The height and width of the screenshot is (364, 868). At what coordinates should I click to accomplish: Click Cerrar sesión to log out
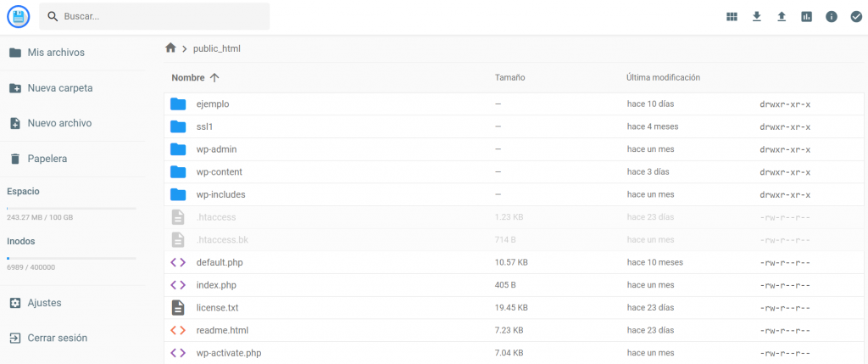[x=57, y=338]
